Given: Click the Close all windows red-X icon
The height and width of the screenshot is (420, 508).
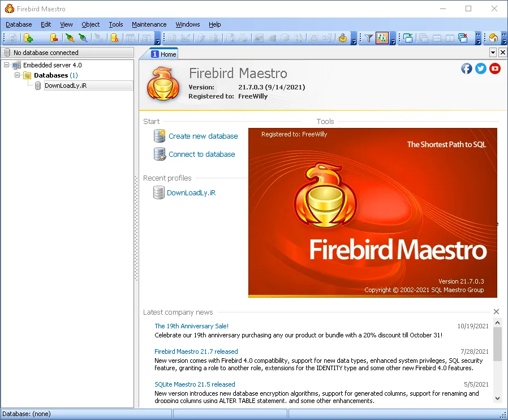Looking at the screenshot, I should coord(463,38).
